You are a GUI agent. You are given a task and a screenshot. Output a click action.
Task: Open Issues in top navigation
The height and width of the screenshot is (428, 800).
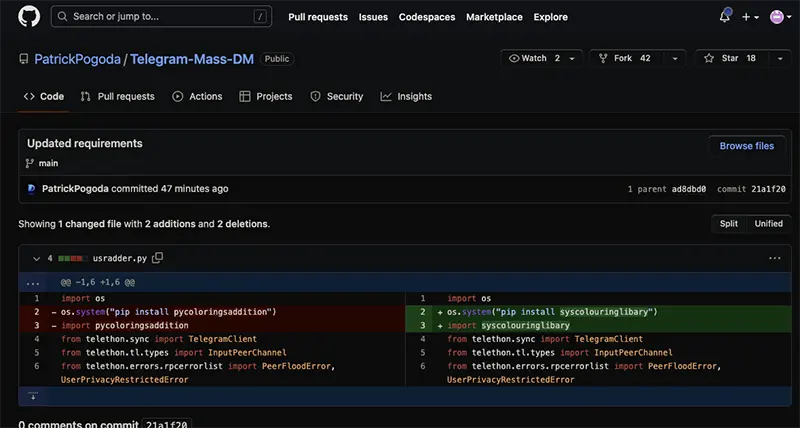coord(373,17)
